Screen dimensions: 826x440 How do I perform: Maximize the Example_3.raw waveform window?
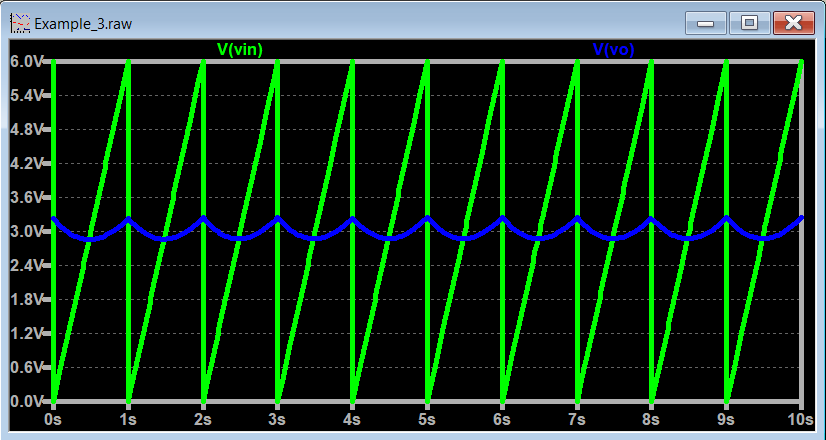click(x=747, y=21)
